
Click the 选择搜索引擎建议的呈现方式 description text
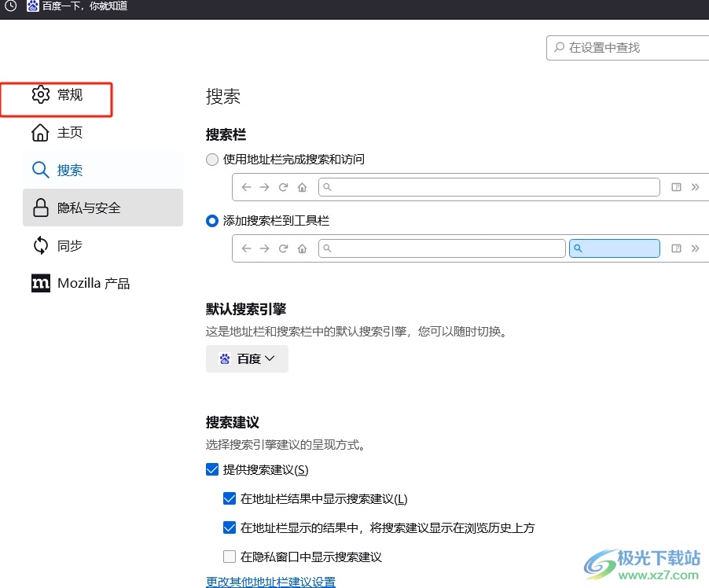pos(285,445)
